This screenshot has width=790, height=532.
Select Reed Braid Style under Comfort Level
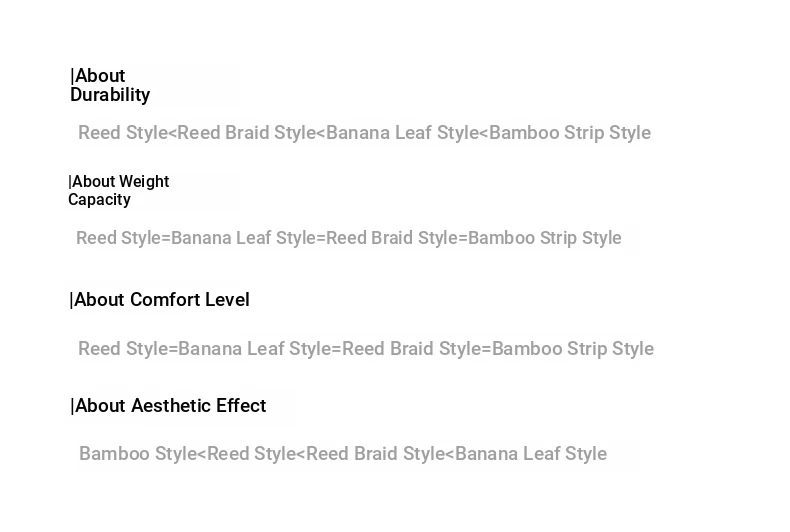click(412, 349)
